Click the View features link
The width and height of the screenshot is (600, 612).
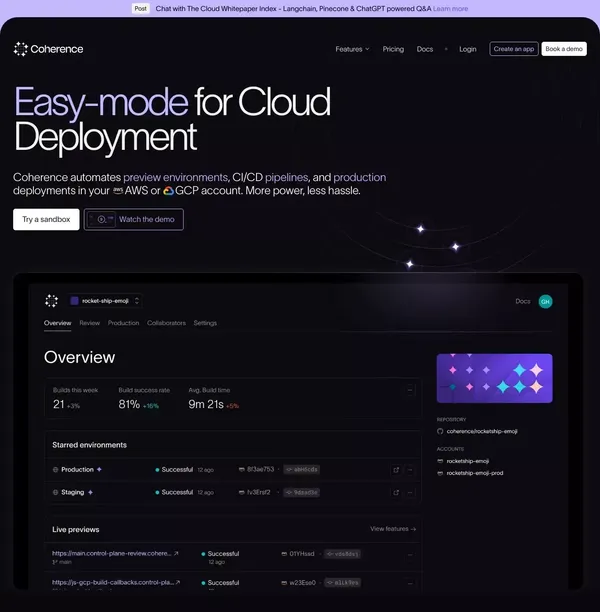click(x=393, y=529)
